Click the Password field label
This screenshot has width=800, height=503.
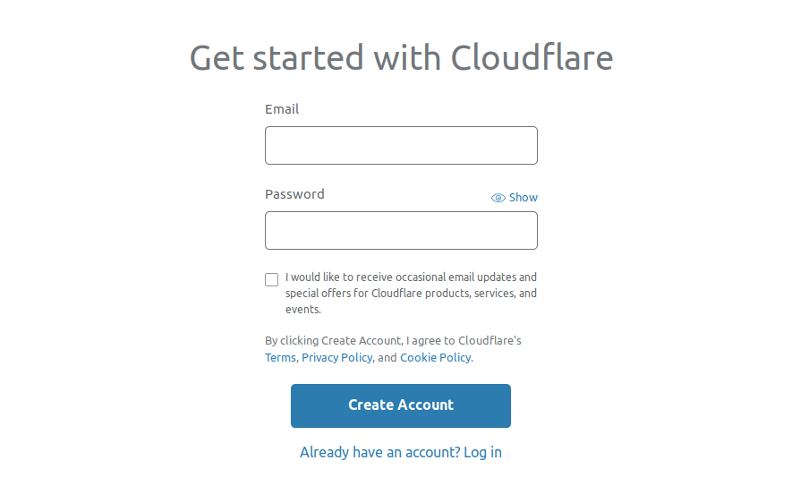coord(294,194)
